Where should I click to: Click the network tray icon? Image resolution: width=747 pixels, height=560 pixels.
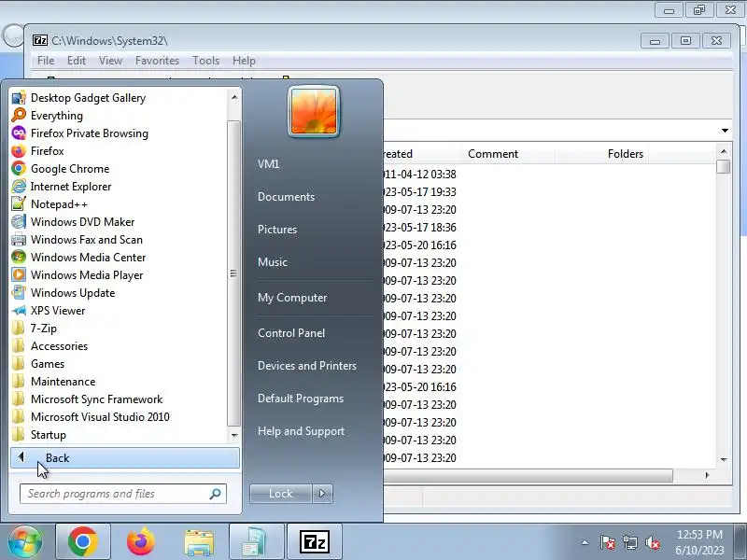click(x=629, y=542)
